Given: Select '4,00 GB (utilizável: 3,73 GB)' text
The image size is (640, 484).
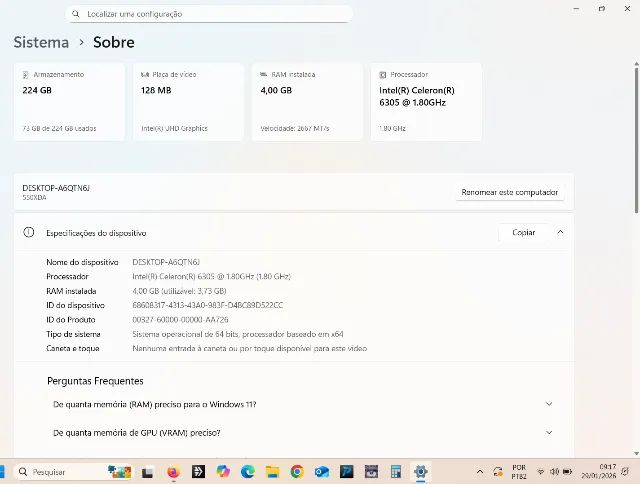Looking at the screenshot, I should [179, 291].
